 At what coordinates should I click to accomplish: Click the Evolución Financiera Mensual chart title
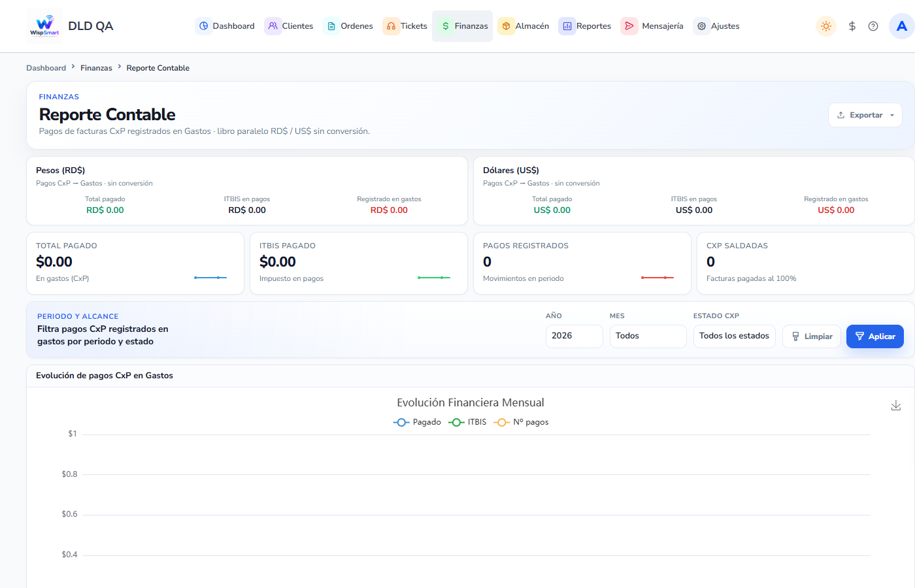pyautogui.click(x=471, y=402)
